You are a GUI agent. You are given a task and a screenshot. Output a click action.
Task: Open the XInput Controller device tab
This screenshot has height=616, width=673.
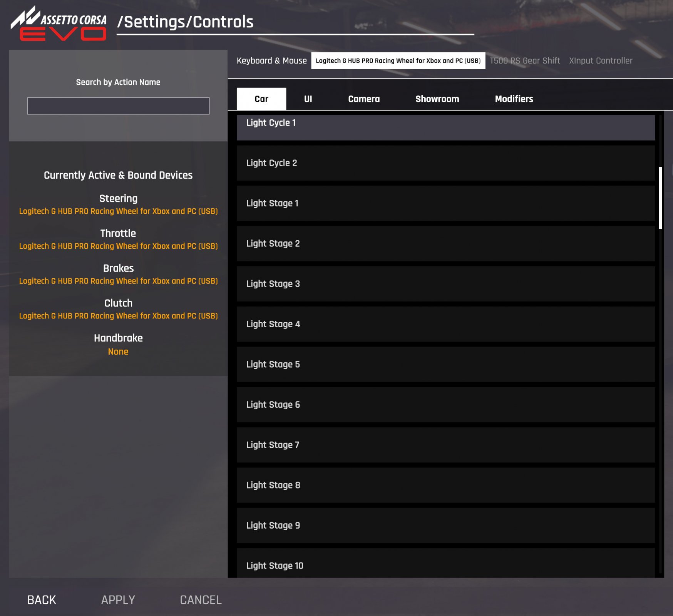click(x=600, y=61)
